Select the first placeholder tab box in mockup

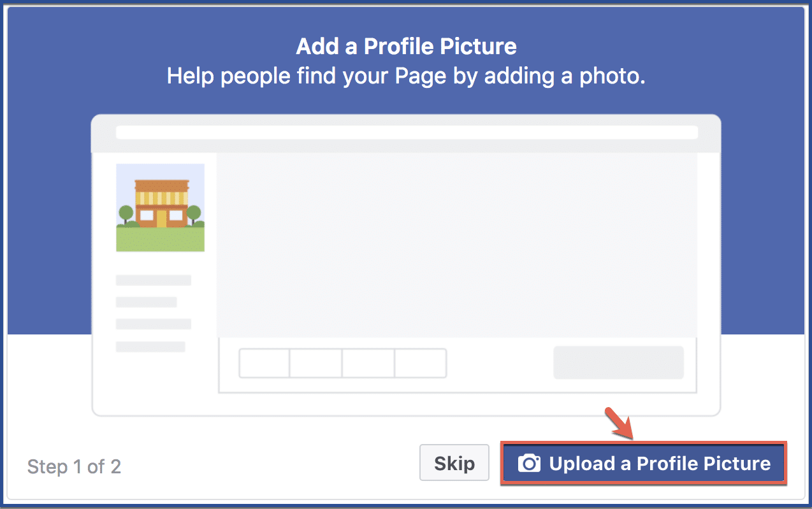click(x=265, y=363)
